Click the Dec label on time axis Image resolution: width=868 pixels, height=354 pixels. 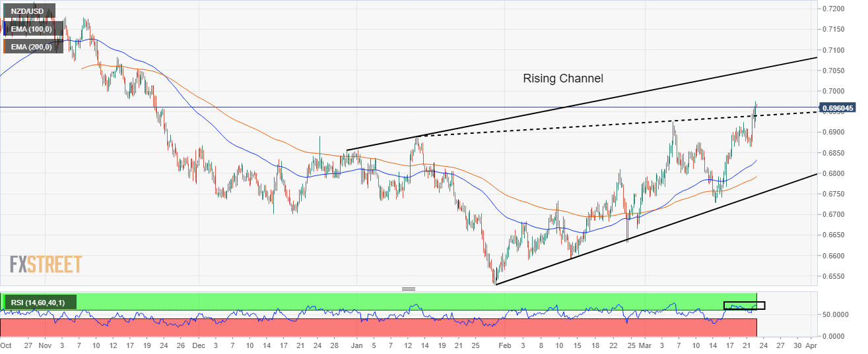pyautogui.click(x=201, y=345)
